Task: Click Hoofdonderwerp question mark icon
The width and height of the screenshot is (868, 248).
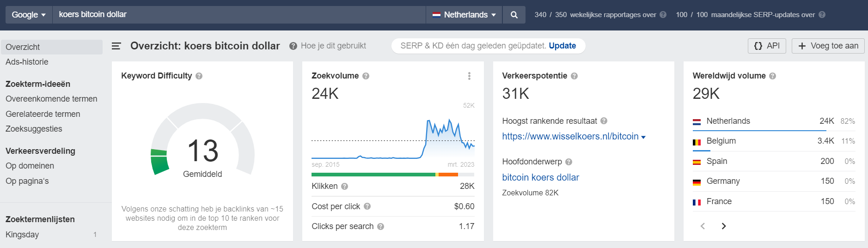Action: pos(568,162)
